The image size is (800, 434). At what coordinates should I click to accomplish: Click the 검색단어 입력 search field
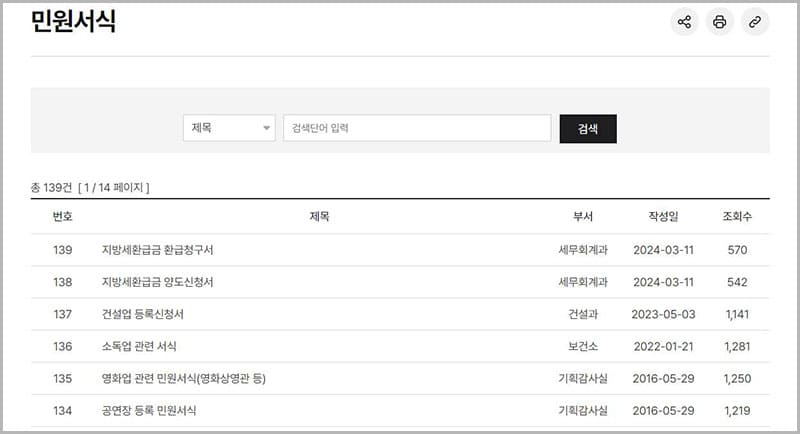(417, 128)
